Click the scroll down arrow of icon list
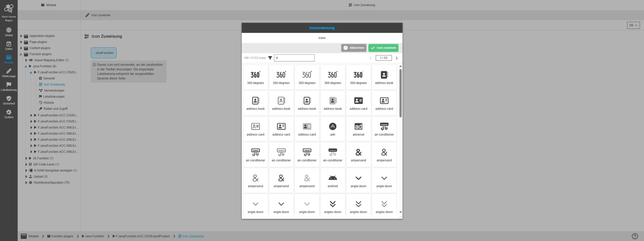Image resolution: width=644 pixels, height=241 pixels. coord(401,212)
